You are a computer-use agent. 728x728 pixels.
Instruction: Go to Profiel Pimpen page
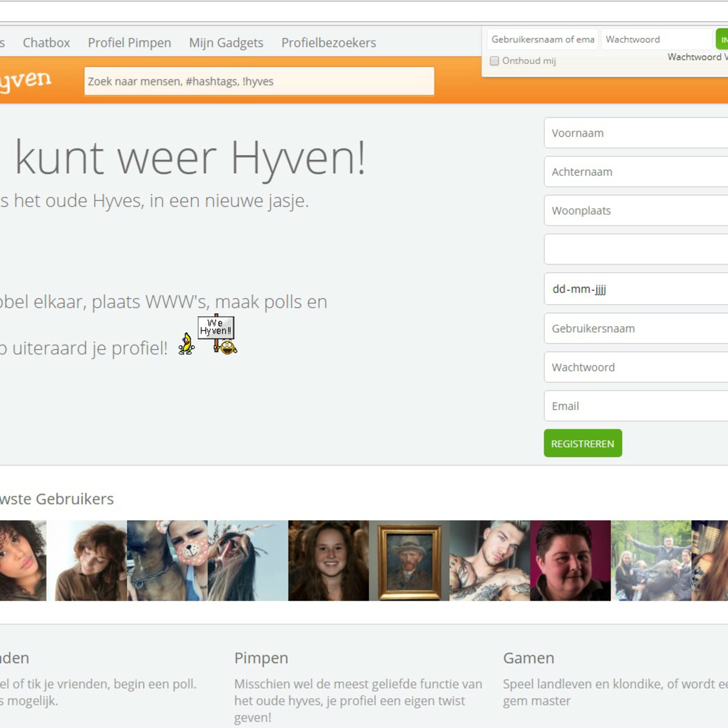pos(129,43)
